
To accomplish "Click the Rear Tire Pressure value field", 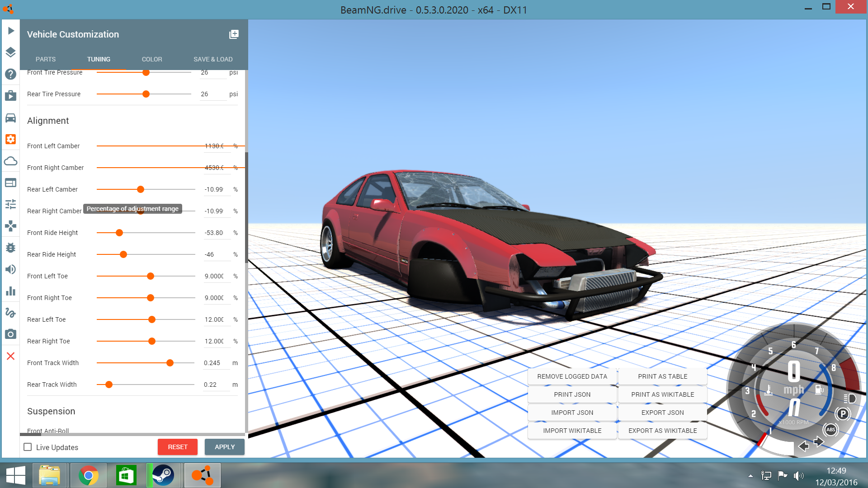I will point(213,94).
